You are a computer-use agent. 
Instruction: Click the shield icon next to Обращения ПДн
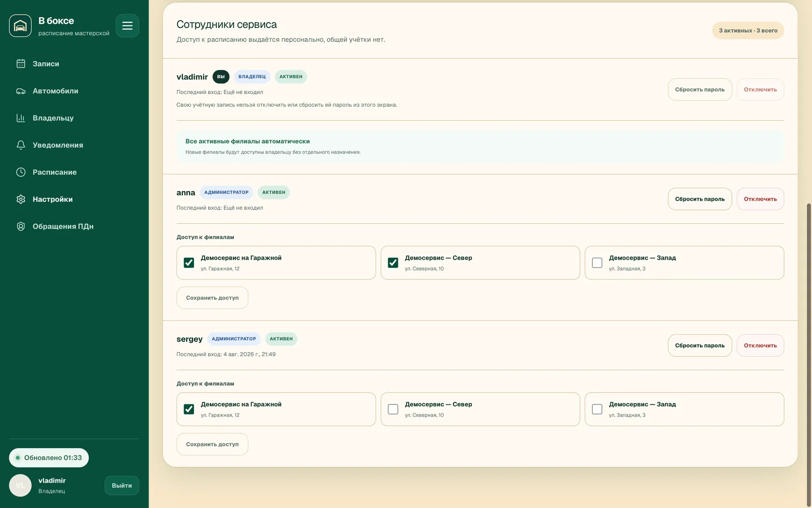pos(21,226)
